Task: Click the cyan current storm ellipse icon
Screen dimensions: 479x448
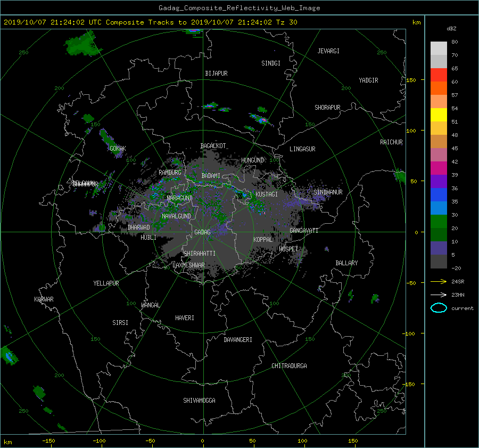Action: point(439,308)
